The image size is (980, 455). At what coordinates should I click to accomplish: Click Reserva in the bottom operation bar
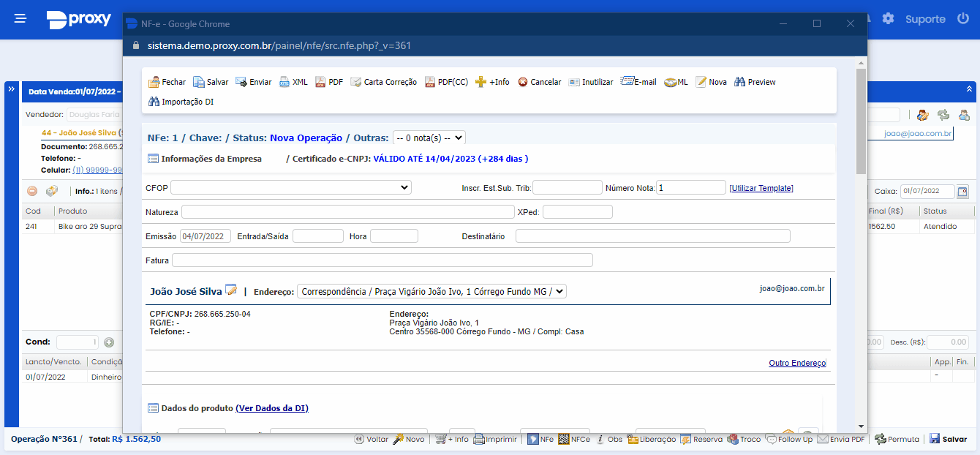coord(701,439)
